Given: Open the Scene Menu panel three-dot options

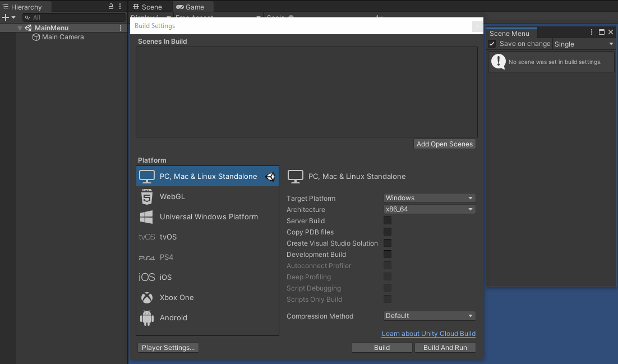Looking at the screenshot, I should 592,33.
